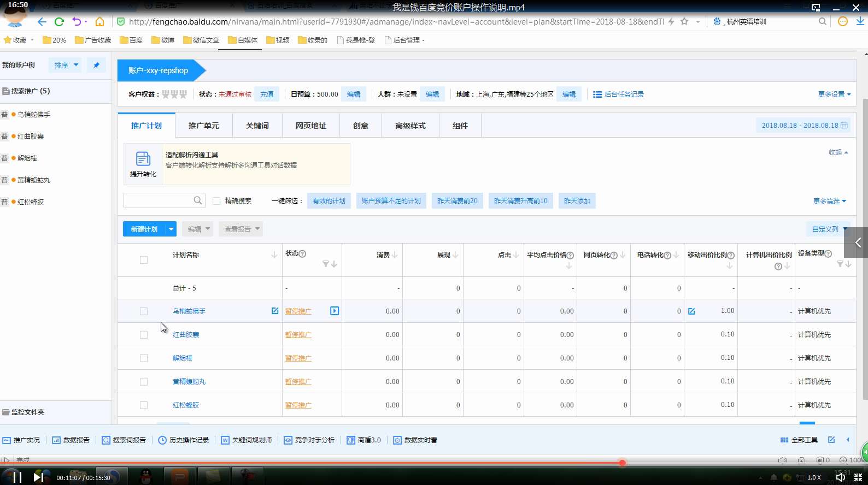Screen dimensions: 868x485
Task: Open 数据报告 tool
Action: (x=71, y=440)
